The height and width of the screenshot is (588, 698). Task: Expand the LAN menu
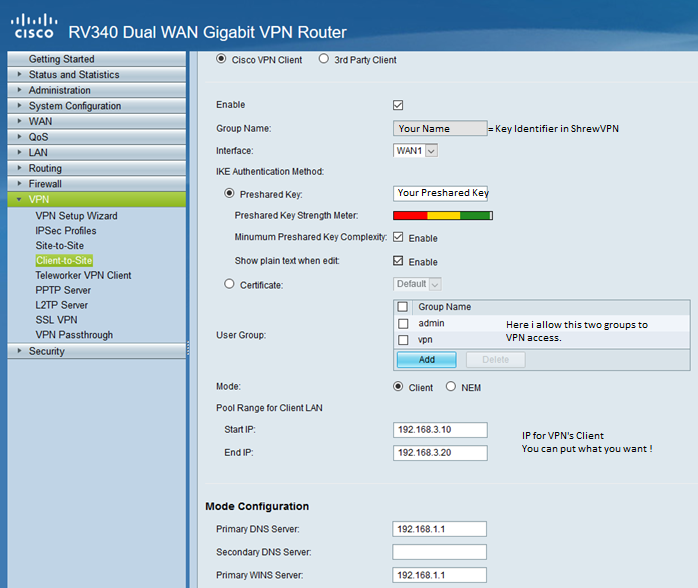[97, 152]
